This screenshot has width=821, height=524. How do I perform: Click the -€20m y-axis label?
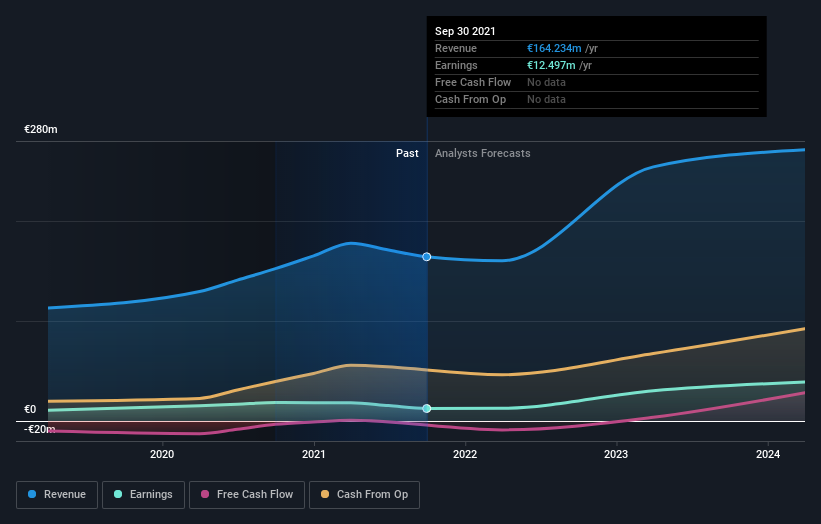tap(40, 429)
